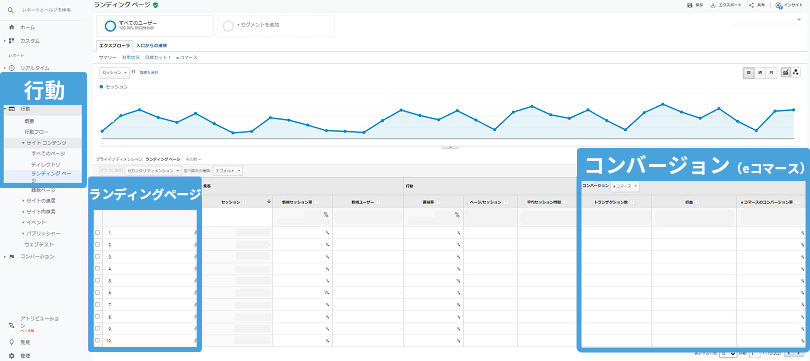
Task: Click the add segment (セグメントを追加) box
Action: (276, 25)
